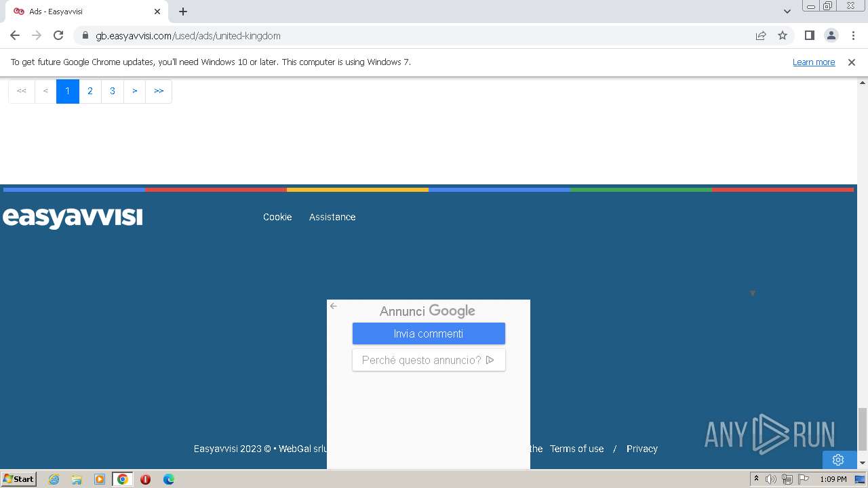Open Microsoft Edge taskbar icon
The image size is (868, 488).
click(x=169, y=479)
